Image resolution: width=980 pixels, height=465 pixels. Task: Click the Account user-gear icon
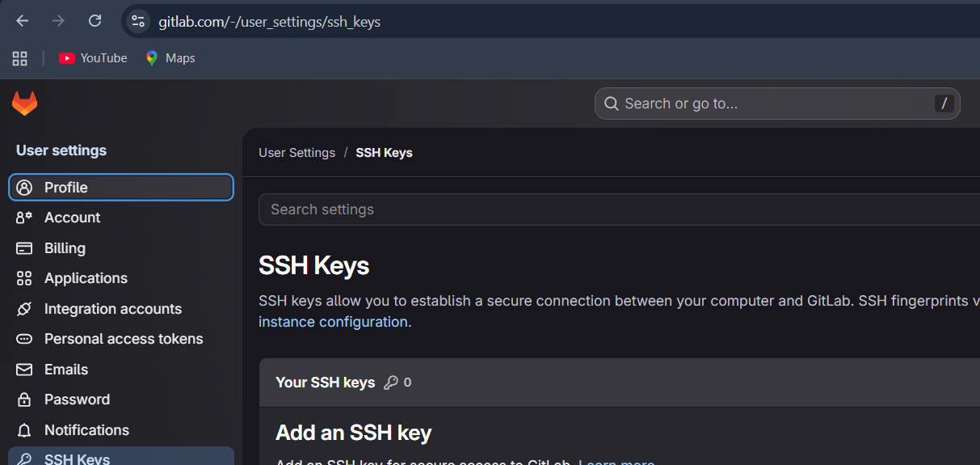(x=24, y=218)
